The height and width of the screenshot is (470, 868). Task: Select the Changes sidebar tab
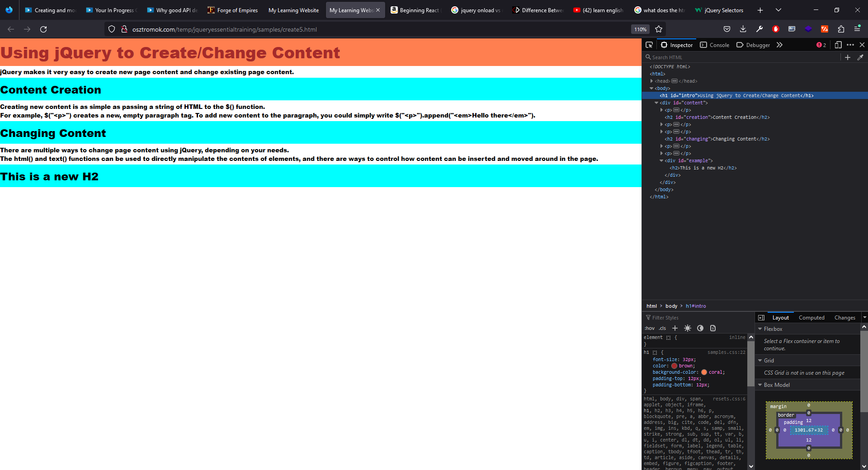point(844,318)
